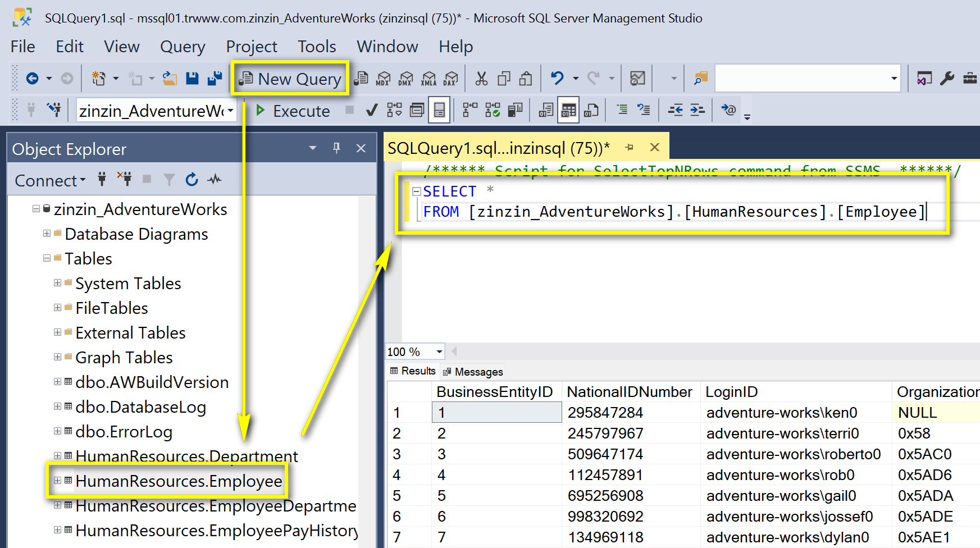Open the File menu
The height and width of the screenshot is (548, 980).
click(23, 47)
